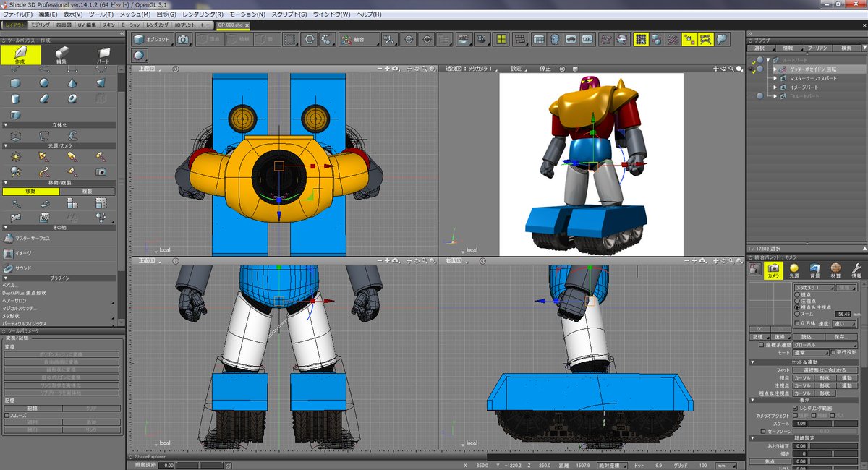Open the 材質 tab in 統合パレット
Viewport: 868px width, 470px height.
click(836, 270)
